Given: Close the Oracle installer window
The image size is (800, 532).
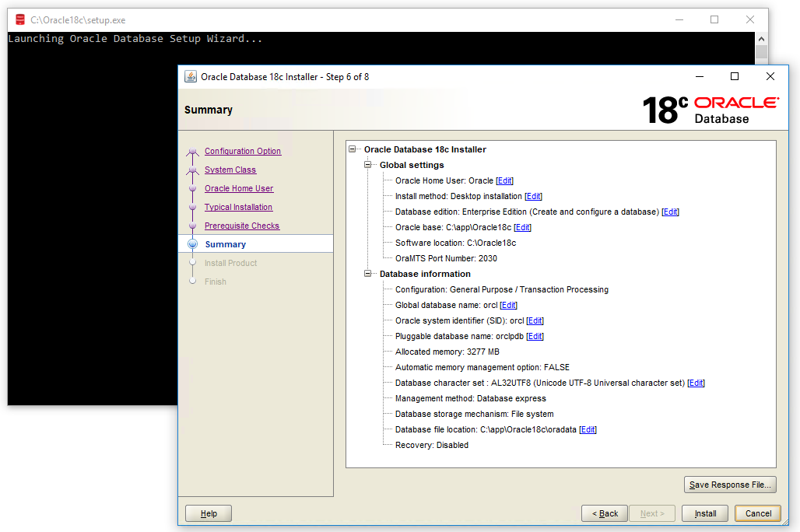Looking at the screenshot, I should coord(770,76).
